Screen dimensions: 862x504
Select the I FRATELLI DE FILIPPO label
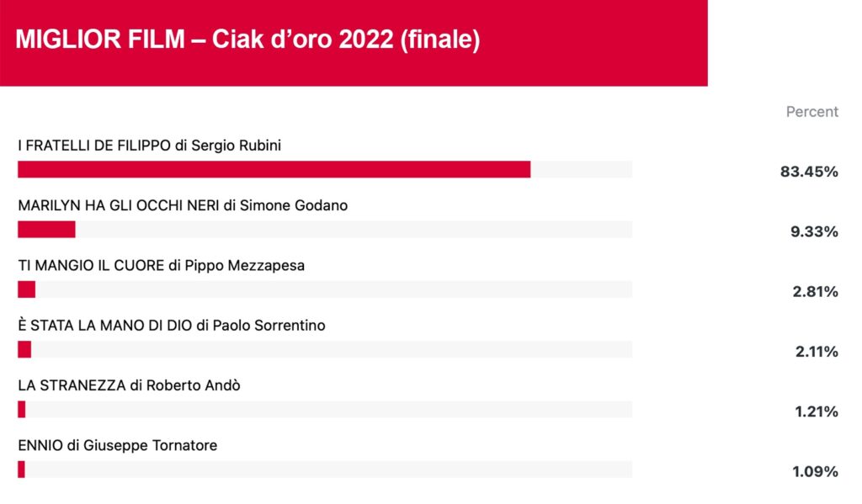point(149,146)
